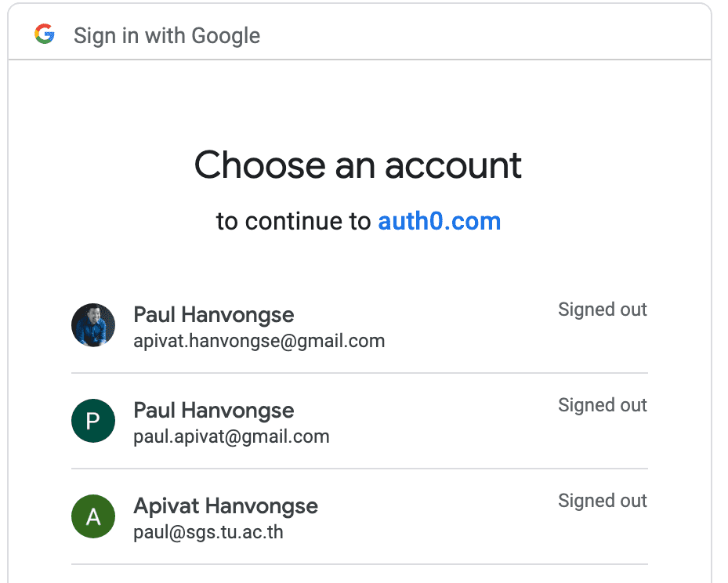Viewport: 728px width, 583px height.
Task: Click the paul@sgs.tu.ac.th email text
Action: [208, 532]
